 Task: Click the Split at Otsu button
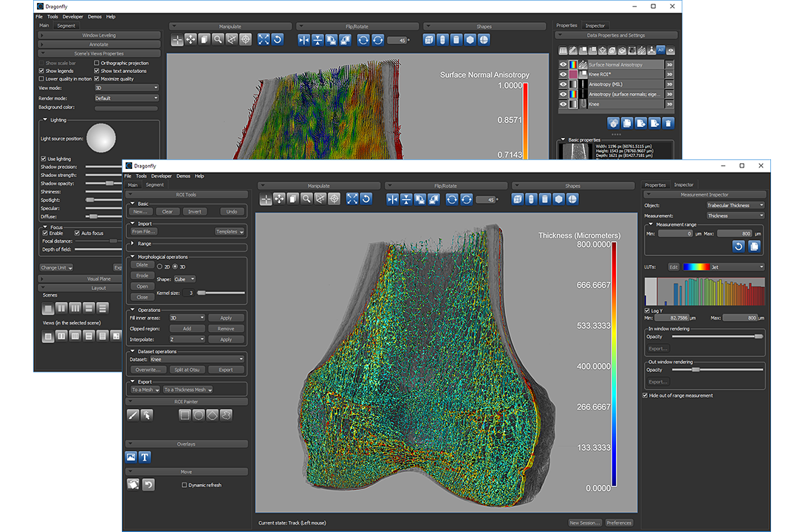(187, 370)
